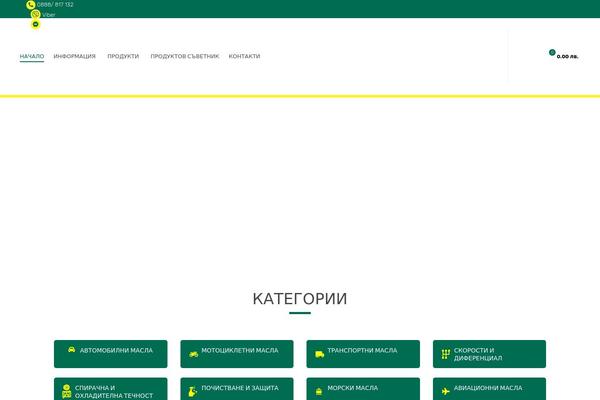Open МОРСКИ МАСЛА category
Screen dimensions: 600x400
click(x=363, y=389)
